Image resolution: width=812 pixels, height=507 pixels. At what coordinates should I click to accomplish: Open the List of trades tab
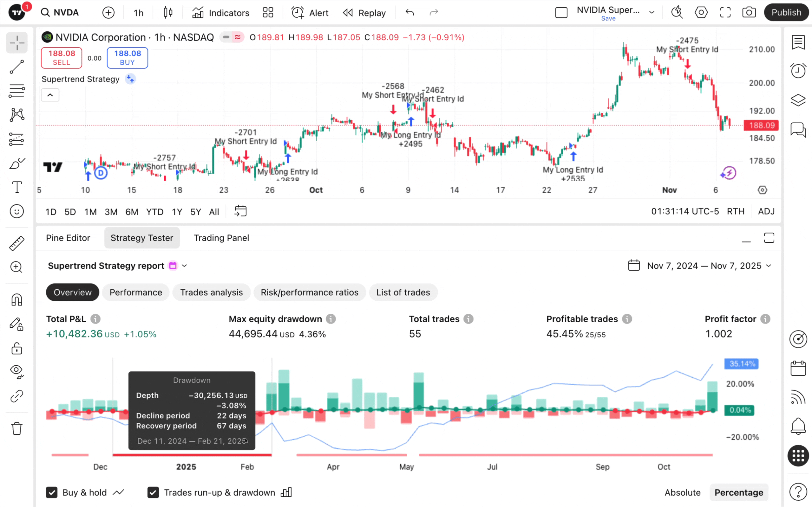(403, 292)
